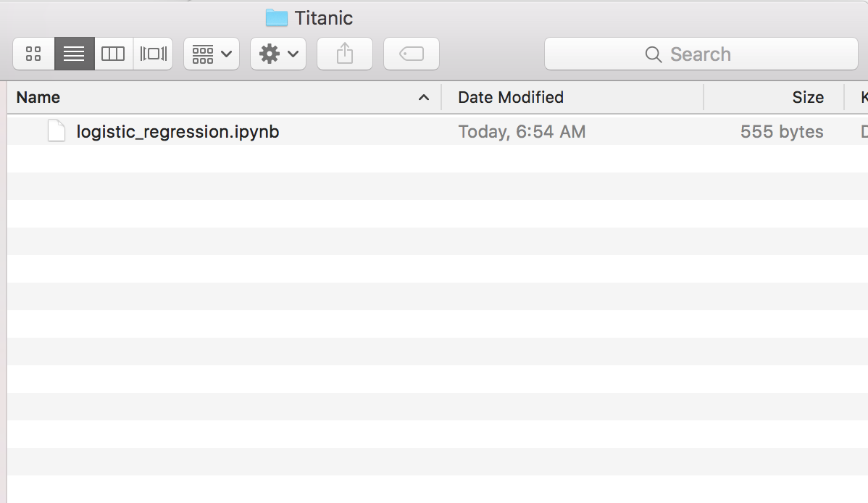
Task: Open the item arrangement dropdown
Action: tap(212, 54)
